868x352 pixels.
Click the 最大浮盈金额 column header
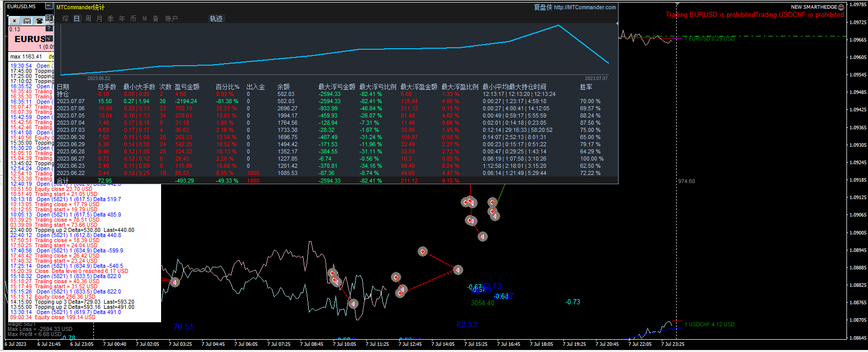tap(419, 87)
